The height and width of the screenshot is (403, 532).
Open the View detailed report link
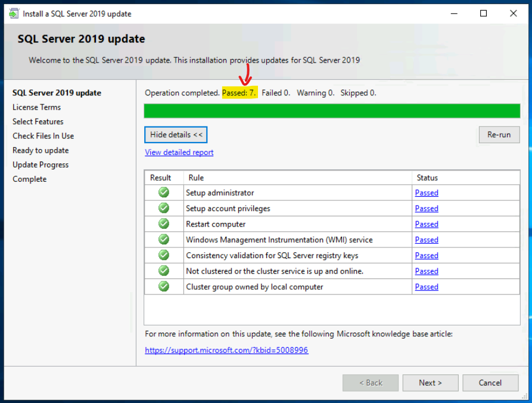[179, 153]
